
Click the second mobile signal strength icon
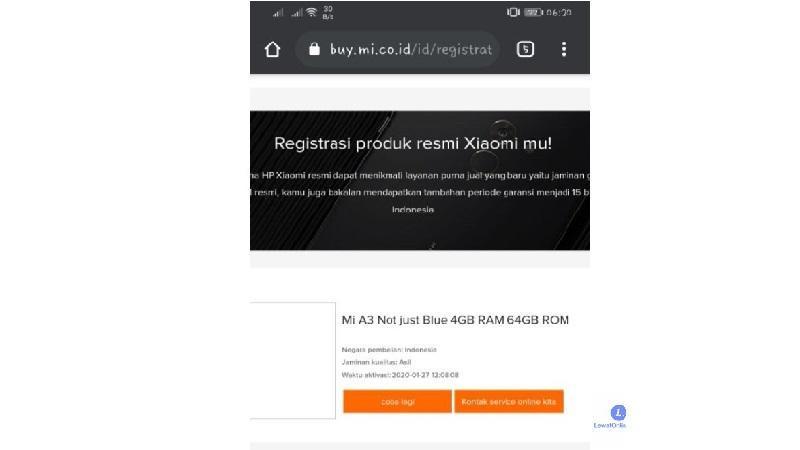click(297, 13)
